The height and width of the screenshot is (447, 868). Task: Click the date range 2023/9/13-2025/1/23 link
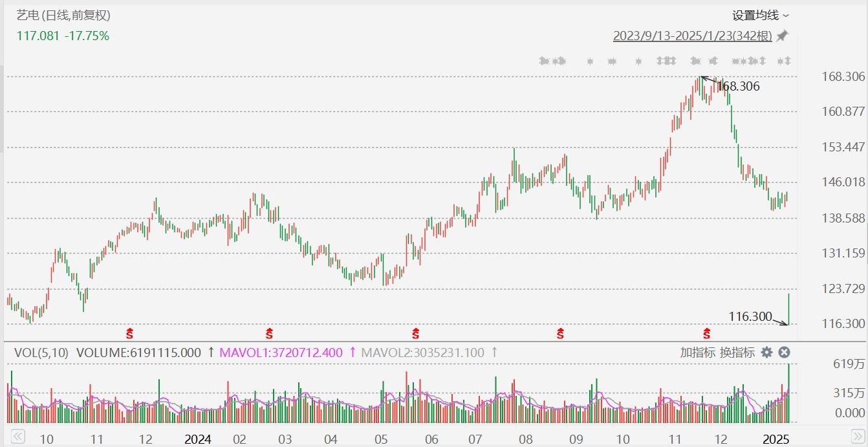coord(693,36)
